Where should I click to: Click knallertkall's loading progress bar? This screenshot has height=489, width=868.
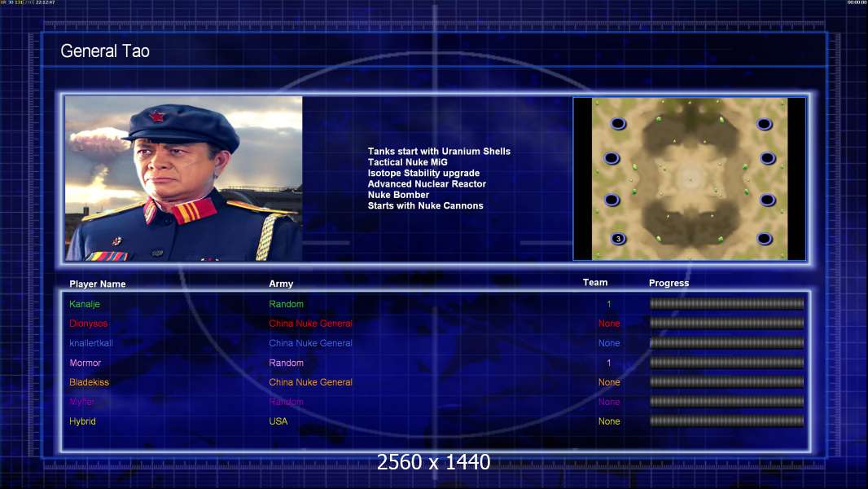pos(727,343)
